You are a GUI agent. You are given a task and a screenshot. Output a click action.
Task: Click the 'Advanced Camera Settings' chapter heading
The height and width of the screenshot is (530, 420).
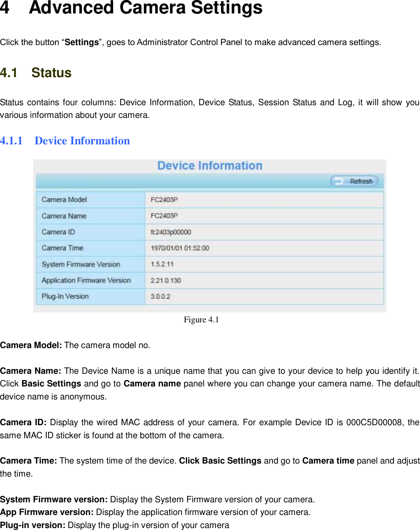click(146, 8)
